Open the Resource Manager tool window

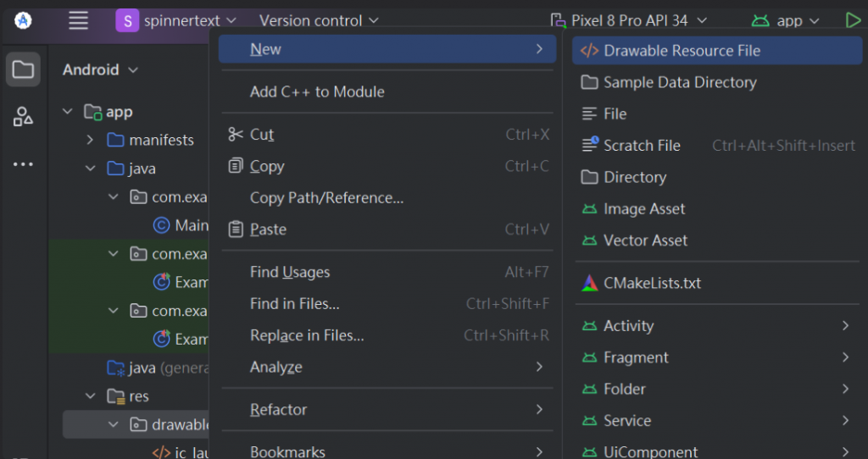pyautogui.click(x=23, y=117)
